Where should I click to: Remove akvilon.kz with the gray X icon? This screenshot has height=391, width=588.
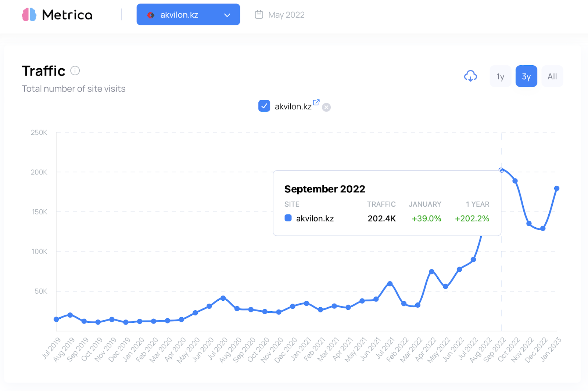[x=326, y=107]
